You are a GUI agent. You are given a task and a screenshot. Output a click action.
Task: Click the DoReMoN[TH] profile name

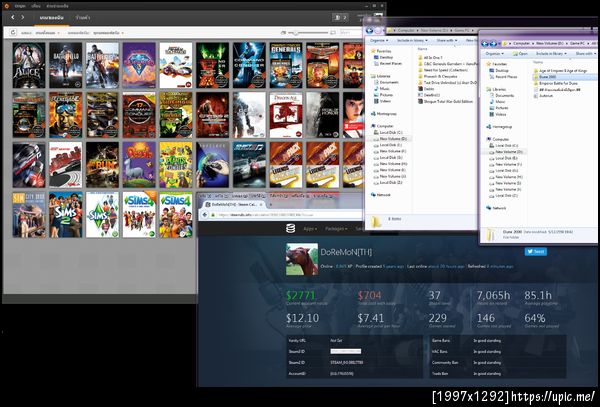pyautogui.click(x=346, y=252)
